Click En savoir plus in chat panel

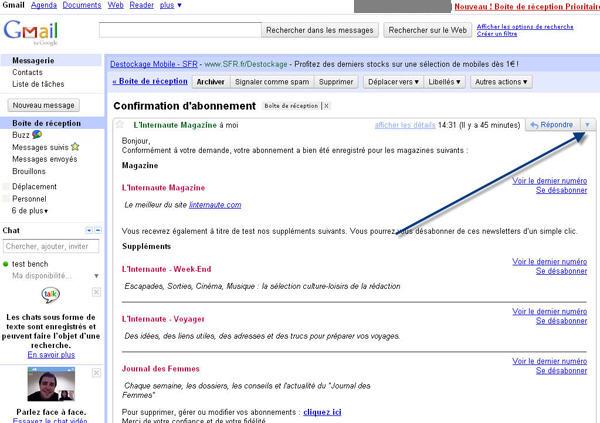coord(51,354)
